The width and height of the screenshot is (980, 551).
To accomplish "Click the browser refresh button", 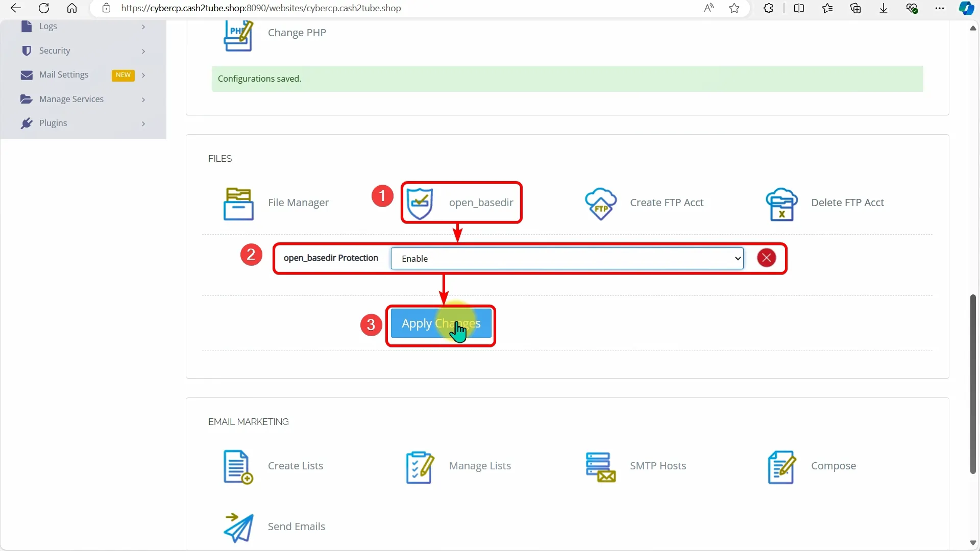I will 44,8.
